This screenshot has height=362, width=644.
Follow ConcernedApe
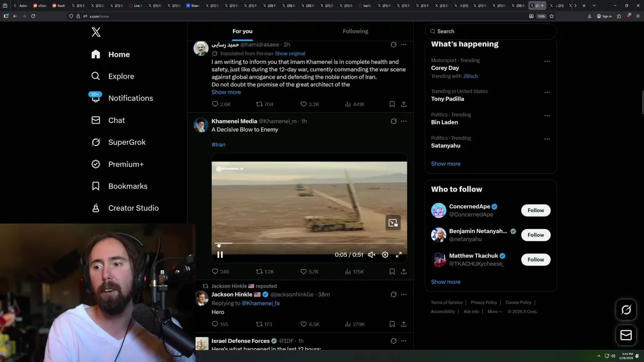[536, 210]
